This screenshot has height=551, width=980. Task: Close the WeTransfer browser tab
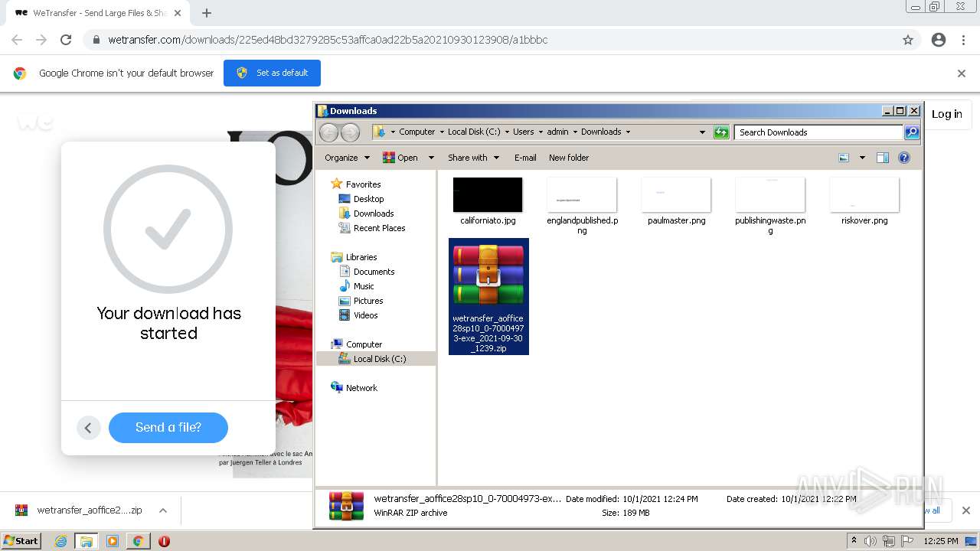click(178, 13)
